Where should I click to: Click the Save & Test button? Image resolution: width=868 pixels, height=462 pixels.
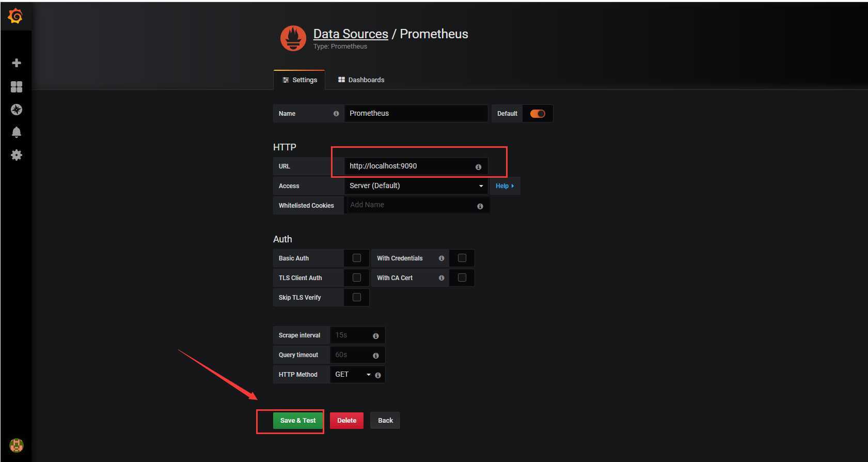coord(298,421)
